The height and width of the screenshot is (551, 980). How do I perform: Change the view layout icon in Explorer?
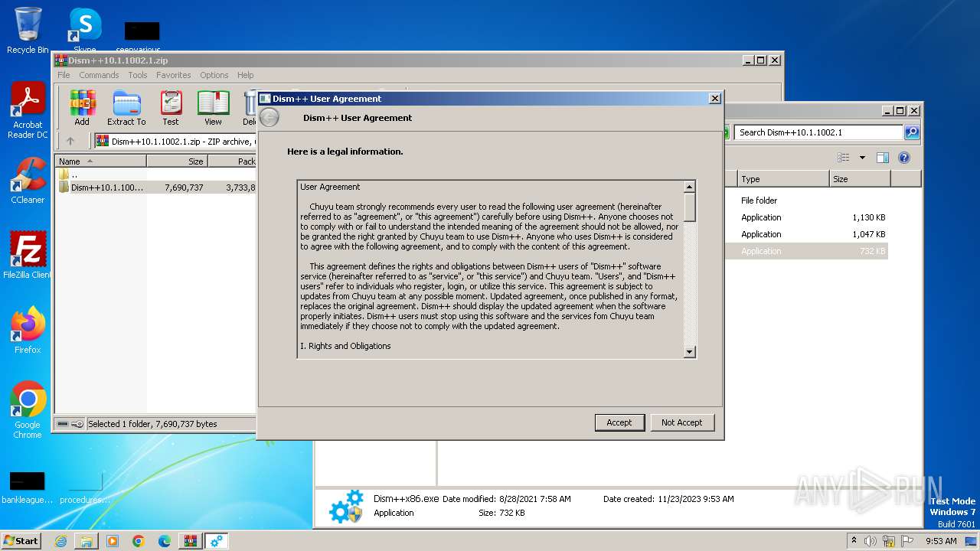(x=844, y=158)
